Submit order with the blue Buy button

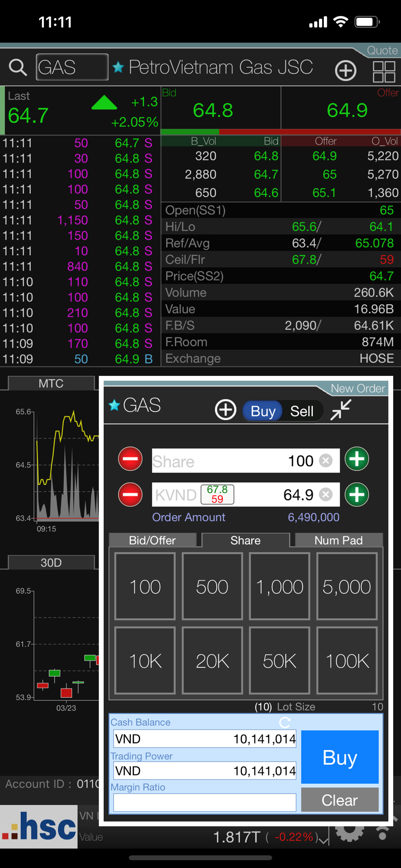pyautogui.click(x=340, y=757)
